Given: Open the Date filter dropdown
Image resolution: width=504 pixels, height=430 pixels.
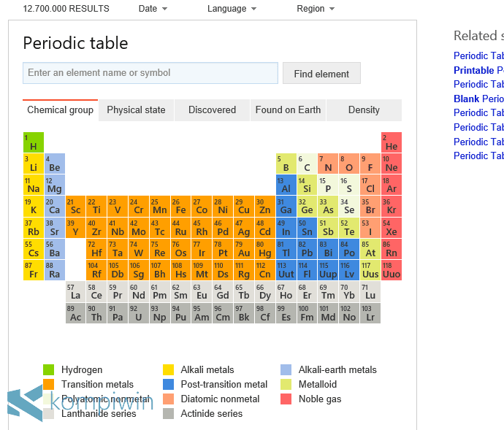Looking at the screenshot, I should [153, 9].
